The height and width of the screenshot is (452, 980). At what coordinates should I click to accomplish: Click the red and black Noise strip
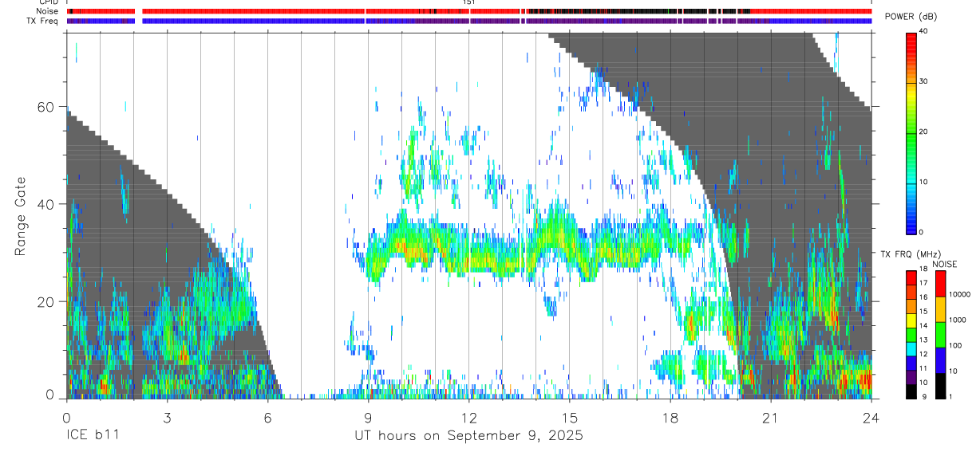tap(469, 11)
